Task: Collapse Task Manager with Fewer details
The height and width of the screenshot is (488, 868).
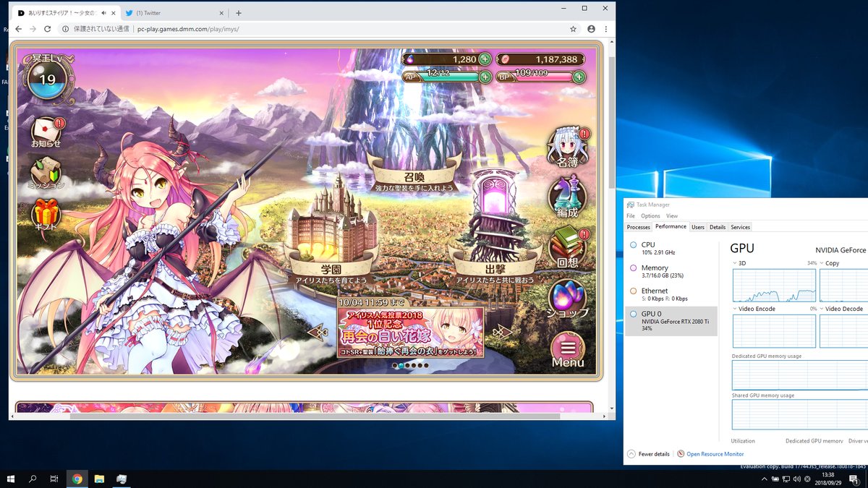Action: pos(648,454)
